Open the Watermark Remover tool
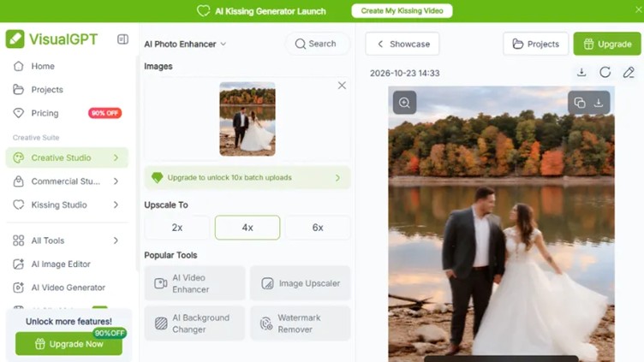 pos(301,323)
